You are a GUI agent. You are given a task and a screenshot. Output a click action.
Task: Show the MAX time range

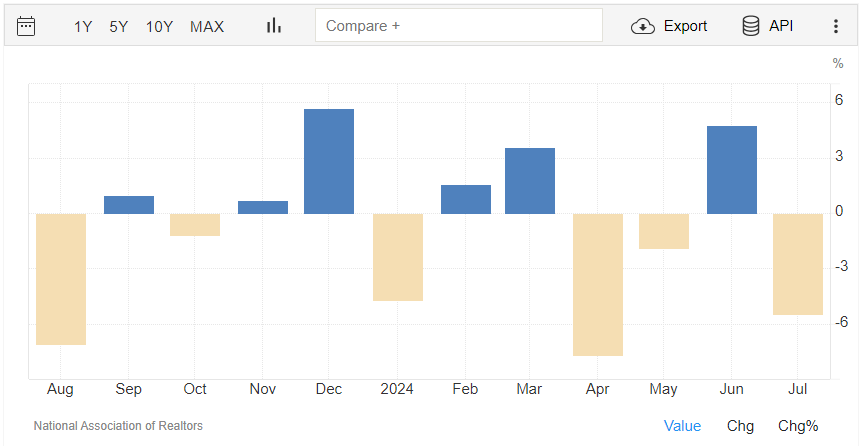(207, 27)
